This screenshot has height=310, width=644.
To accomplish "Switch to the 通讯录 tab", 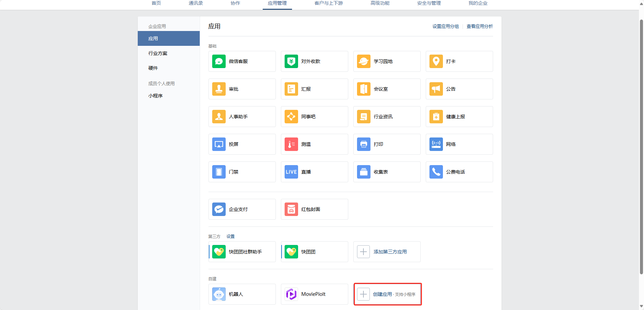I will [x=196, y=3].
